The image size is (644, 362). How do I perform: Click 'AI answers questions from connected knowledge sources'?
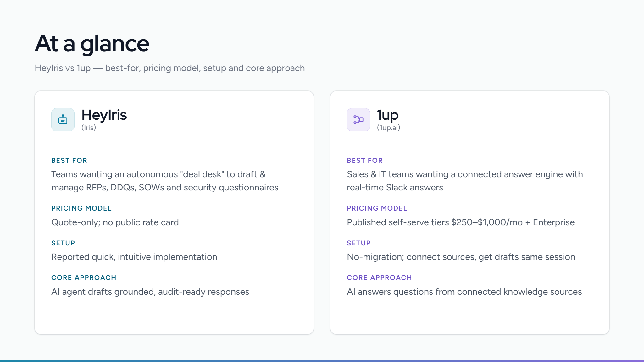(464, 292)
